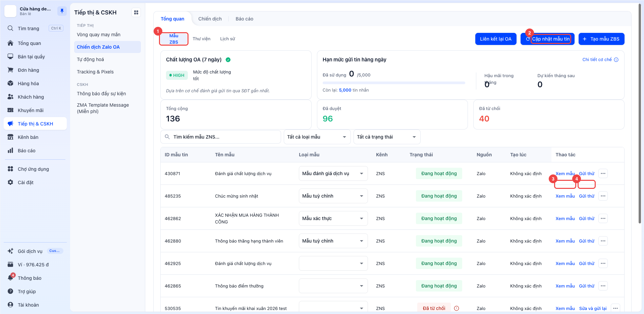This screenshot has height=314, width=644.
Task: Open the Tất cả loại mẫu dropdown
Action: click(x=317, y=137)
